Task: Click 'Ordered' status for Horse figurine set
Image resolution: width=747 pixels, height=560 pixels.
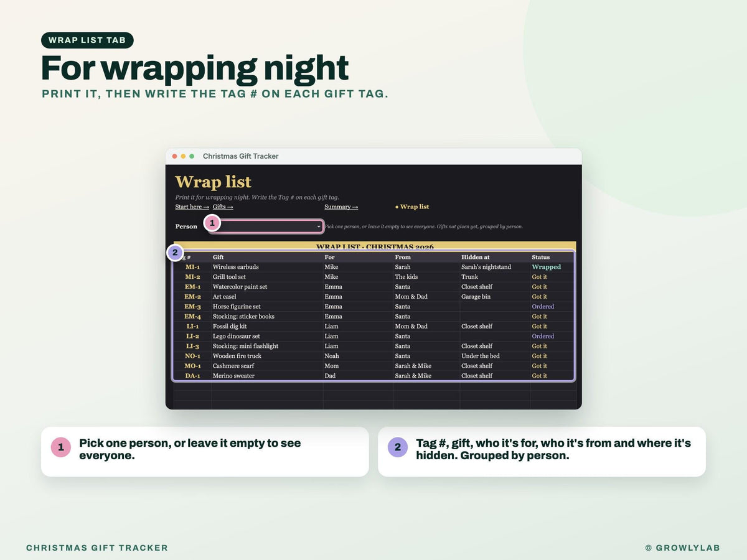Action: pyautogui.click(x=543, y=307)
